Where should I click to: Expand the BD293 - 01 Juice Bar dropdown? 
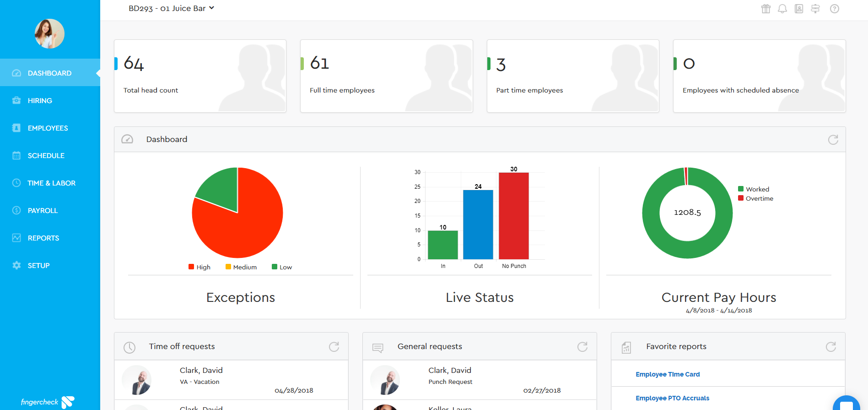click(171, 8)
